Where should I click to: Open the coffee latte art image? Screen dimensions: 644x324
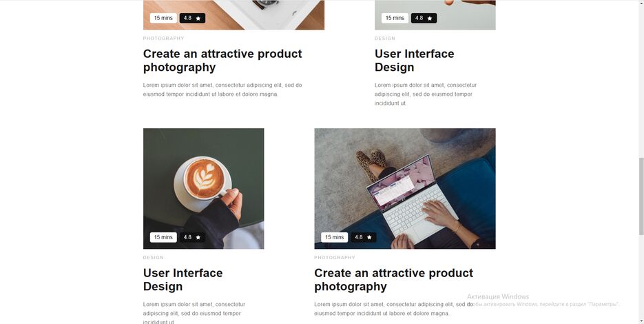[x=204, y=189]
